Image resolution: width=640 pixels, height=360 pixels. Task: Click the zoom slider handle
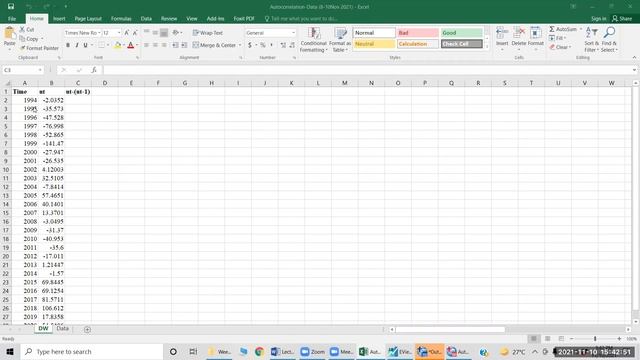pos(595,339)
